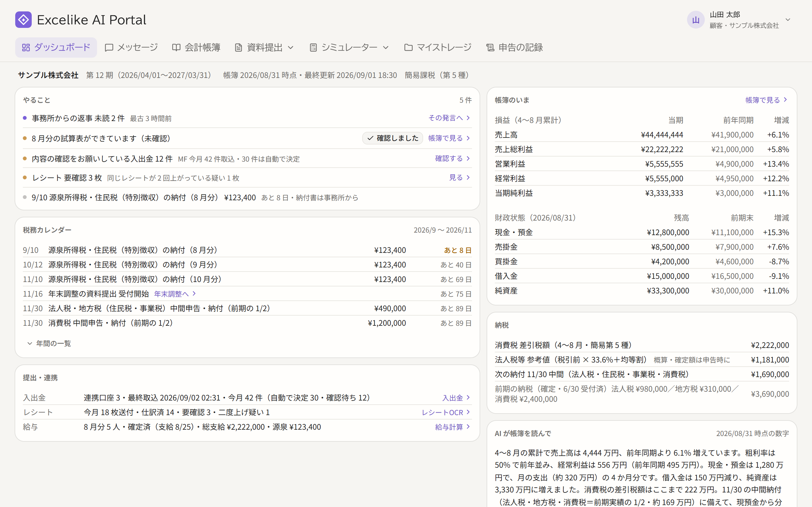
Task: Open the ダッシュボード grid icon tab
Action: (x=26, y=48)
